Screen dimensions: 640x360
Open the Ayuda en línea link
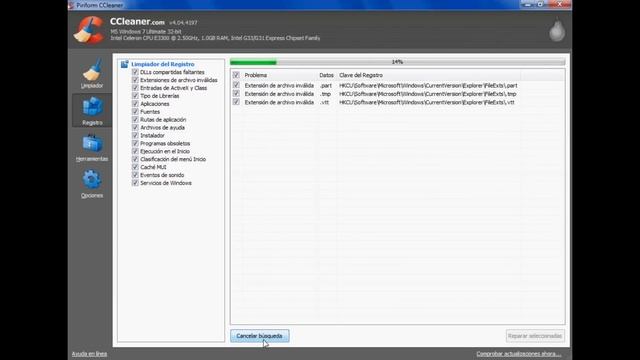(89, 354)
